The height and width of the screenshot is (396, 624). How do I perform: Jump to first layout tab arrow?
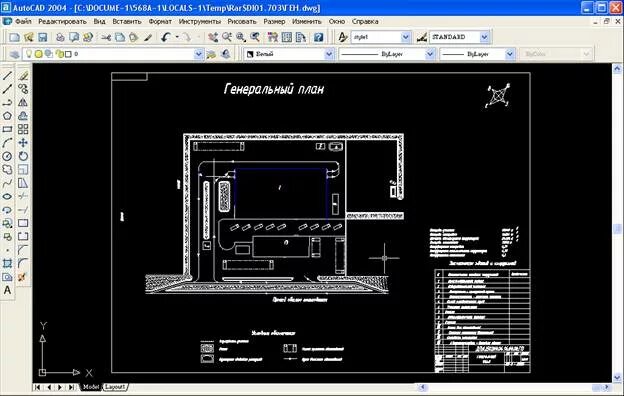point(37,387)
